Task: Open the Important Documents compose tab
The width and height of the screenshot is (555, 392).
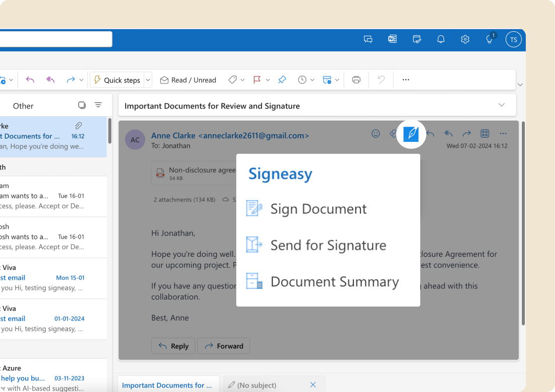Action: [168, 384]
